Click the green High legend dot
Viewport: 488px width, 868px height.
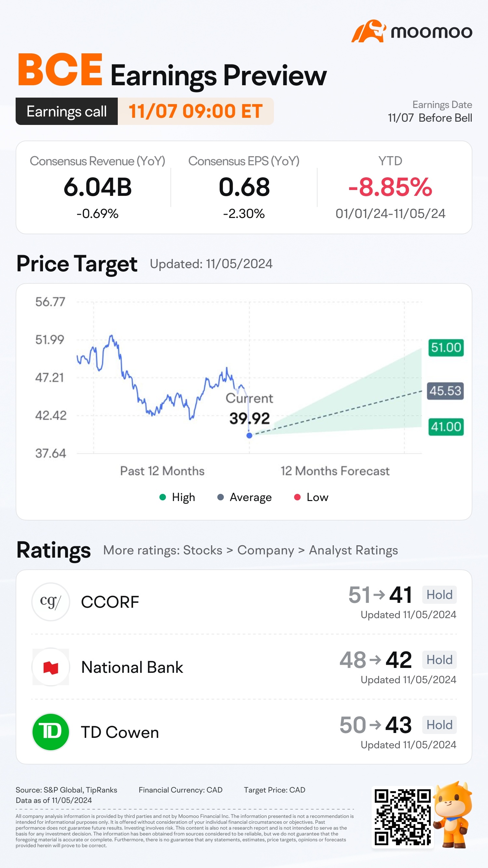tap(162, 497)
